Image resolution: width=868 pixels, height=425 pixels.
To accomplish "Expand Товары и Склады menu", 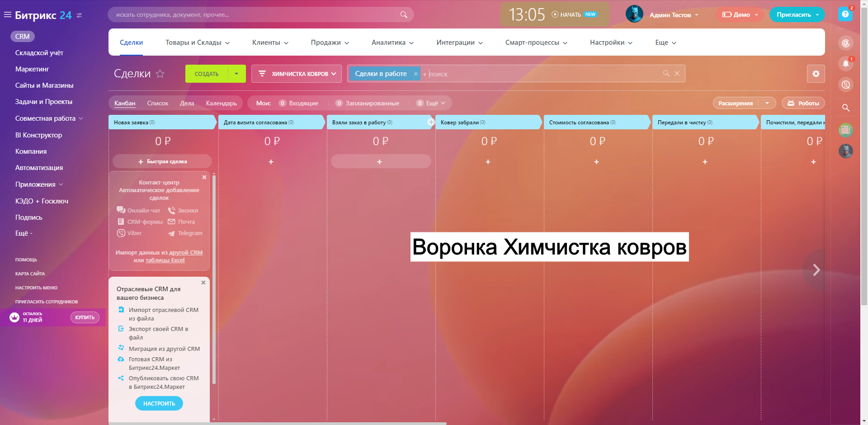I will click(x=198, y=42).
